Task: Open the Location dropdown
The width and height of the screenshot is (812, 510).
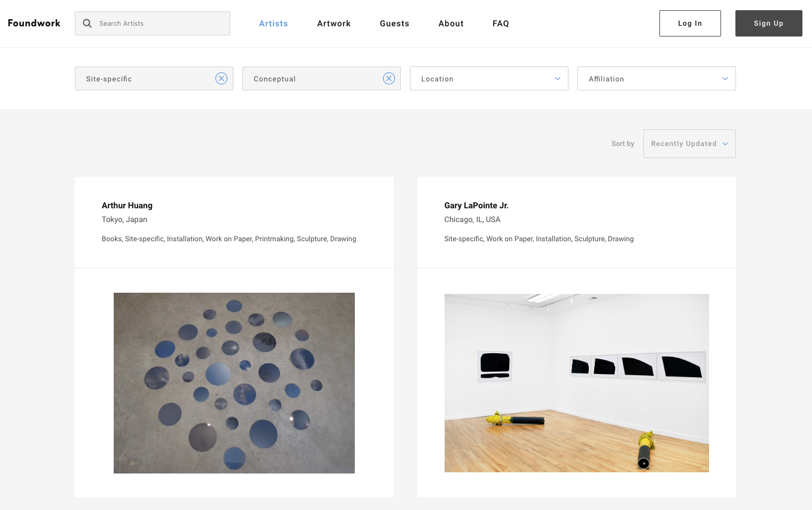Action: [489, 78]
